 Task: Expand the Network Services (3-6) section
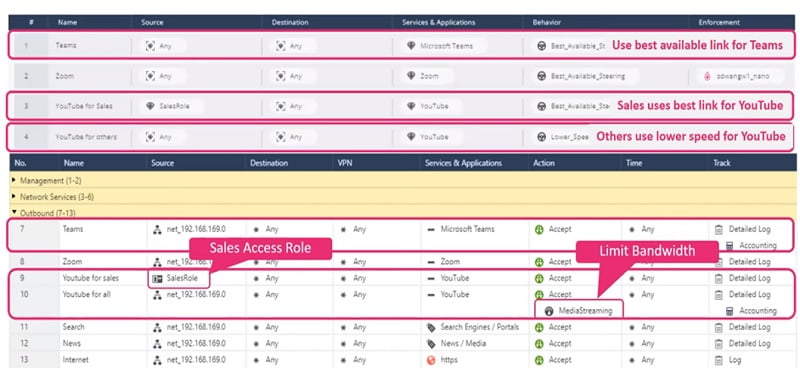pos(14,197)
